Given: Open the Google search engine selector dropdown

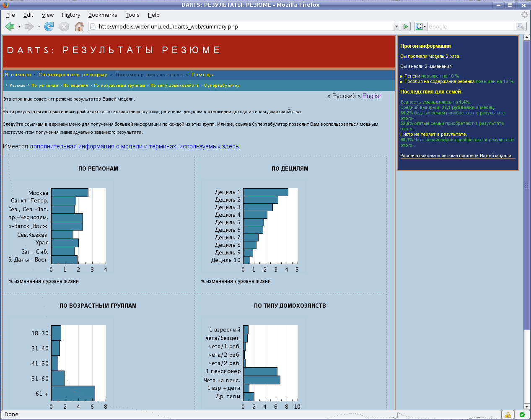Looking at the screenshot, I should coord(420,26).
